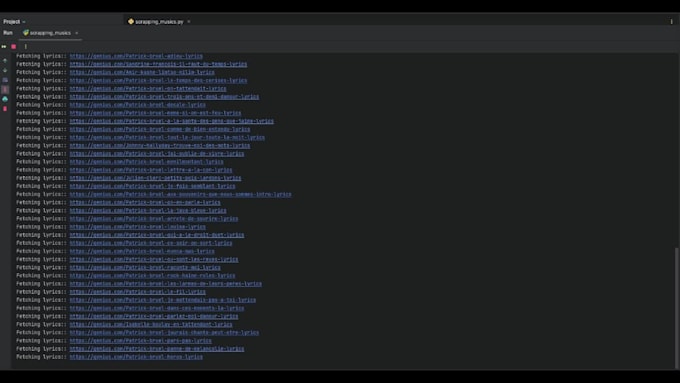Open the je-mattendais-pas-a-toi link
Screen dimensions: 680x383
pyautogui.click(x=163, y=300)
